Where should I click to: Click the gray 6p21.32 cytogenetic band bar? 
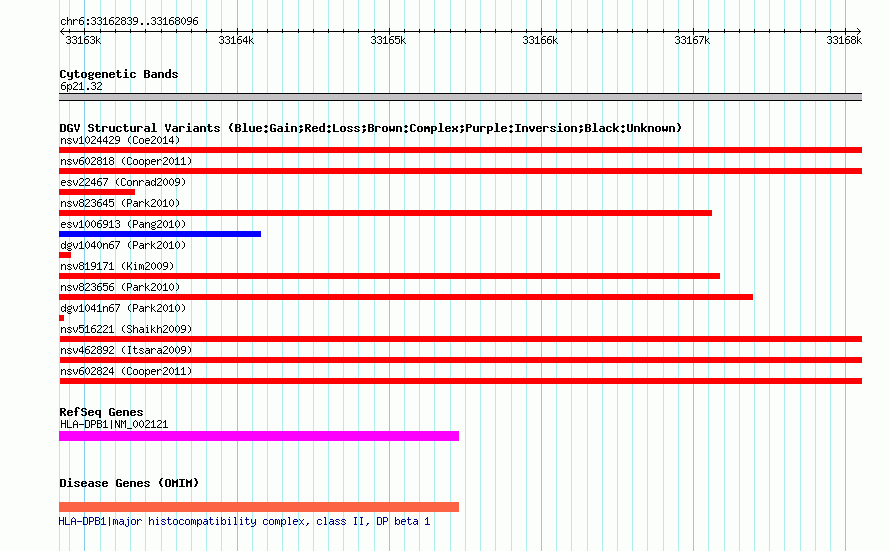[x=460, y=97]
